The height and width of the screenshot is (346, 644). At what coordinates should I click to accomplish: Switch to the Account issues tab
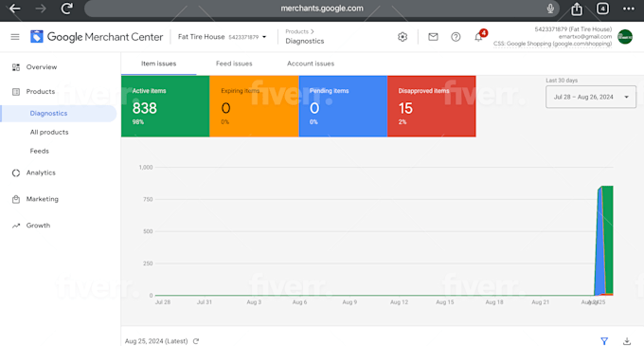pyautogui.click(x=311, y=64)
